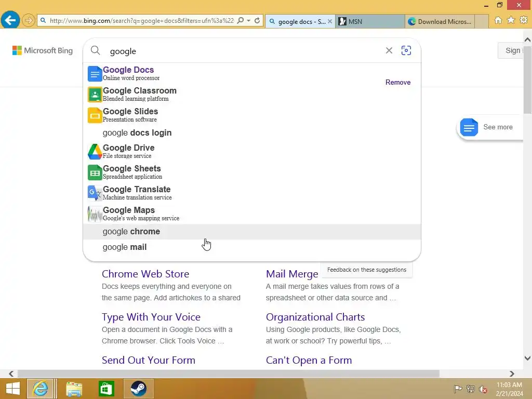Select the Google Slides suggestion
Screen dimensions: 532x399
click(252, 115)
